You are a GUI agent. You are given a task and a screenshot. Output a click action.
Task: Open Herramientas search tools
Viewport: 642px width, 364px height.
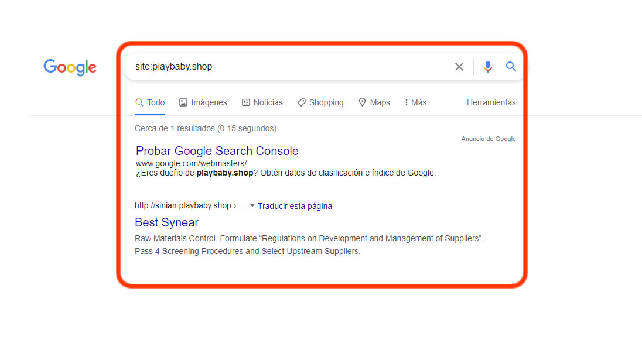[x=491, y=102]
